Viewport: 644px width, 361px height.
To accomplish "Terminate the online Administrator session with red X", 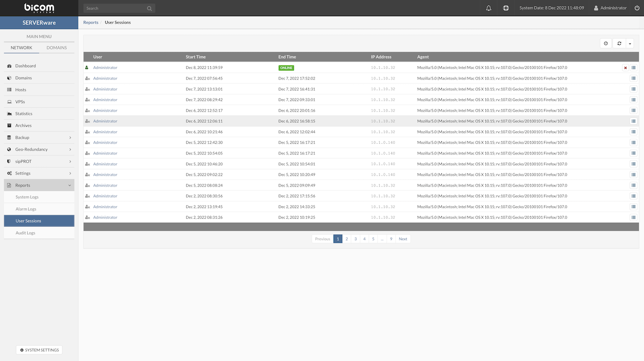I will [x=625, y=68].
